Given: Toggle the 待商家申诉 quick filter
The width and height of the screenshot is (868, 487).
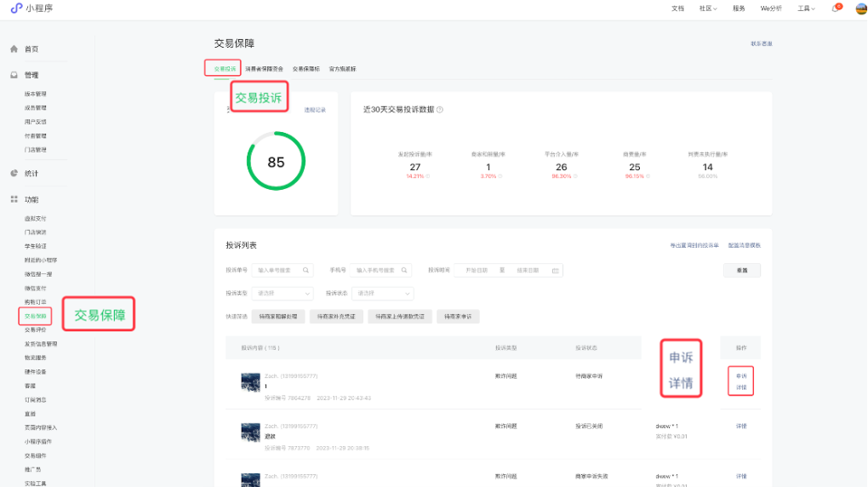Looking at the screenshot, I should [458, 316].
